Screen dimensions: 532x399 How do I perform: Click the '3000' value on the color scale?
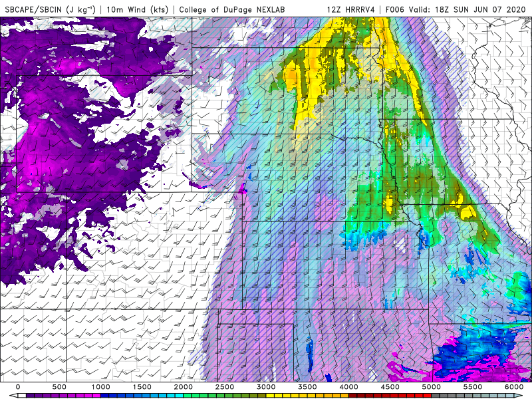(266, 387)
